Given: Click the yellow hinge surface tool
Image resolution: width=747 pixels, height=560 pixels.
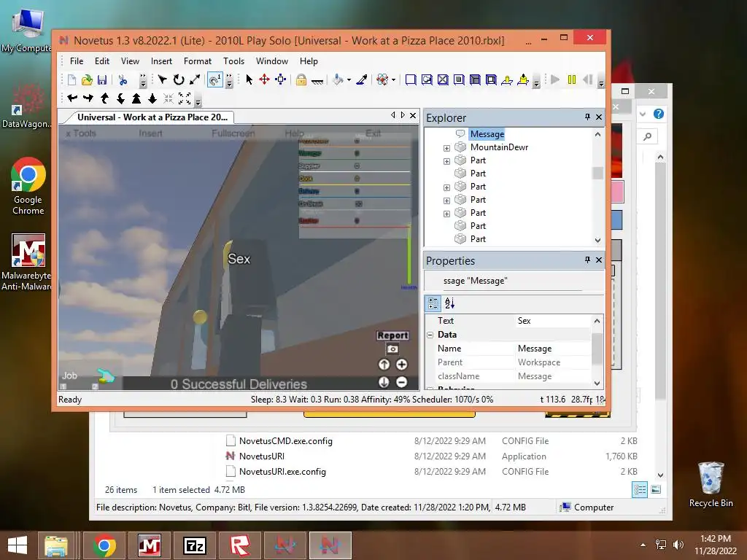Looking at the screenshot, I should (507, 80).
